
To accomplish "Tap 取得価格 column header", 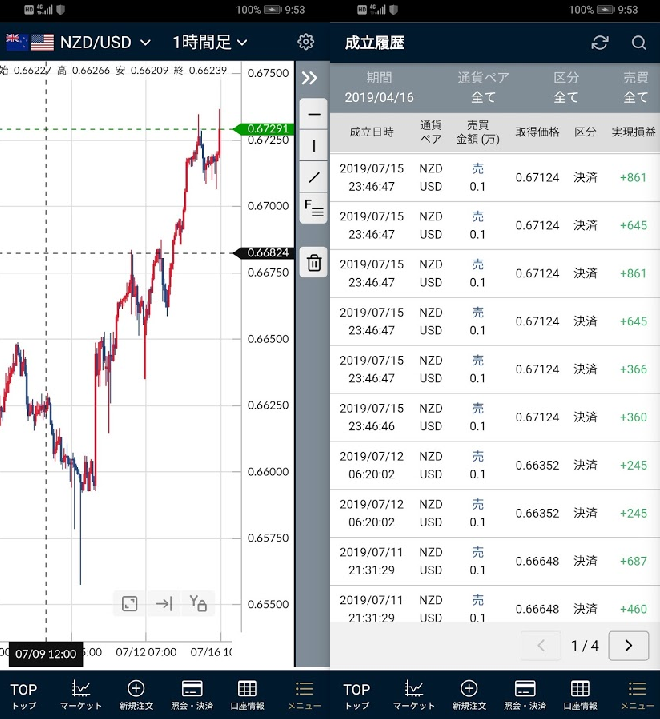I will tap(537, 132).
